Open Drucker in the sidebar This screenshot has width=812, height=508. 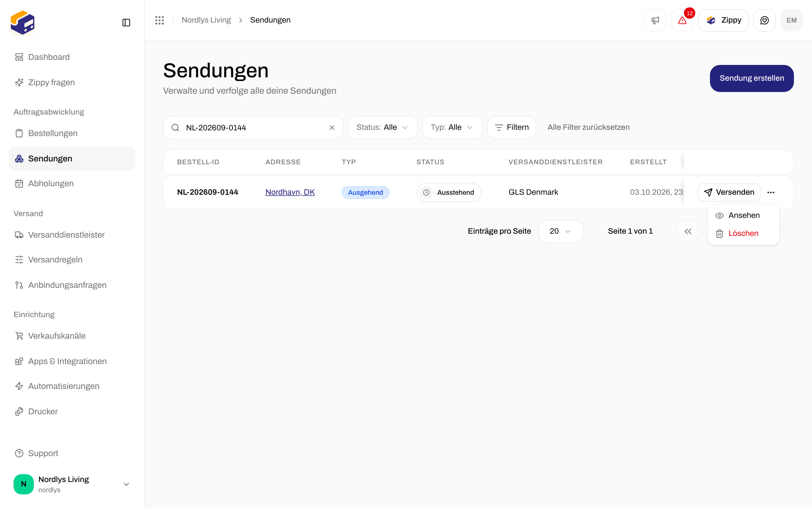[x=72, y=411]
